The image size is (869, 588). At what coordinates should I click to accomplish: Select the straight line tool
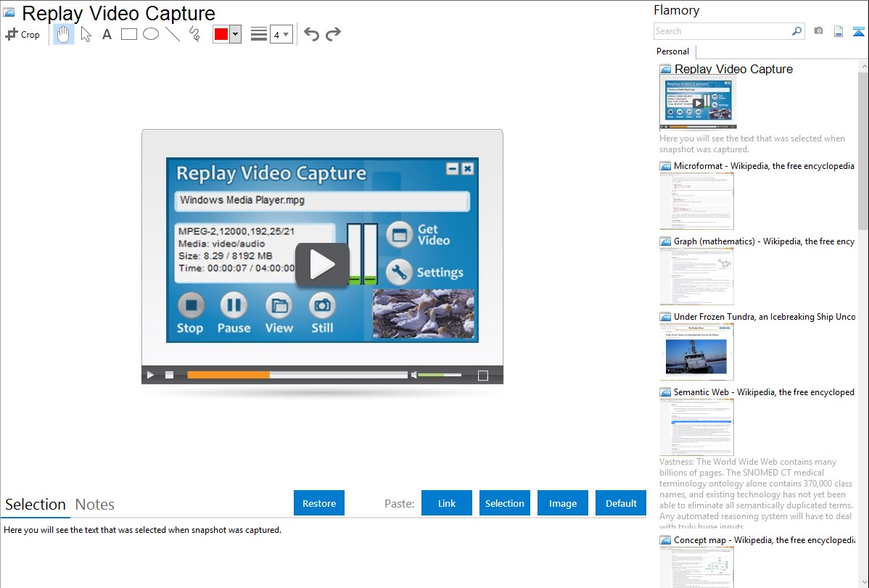[173, 34]
